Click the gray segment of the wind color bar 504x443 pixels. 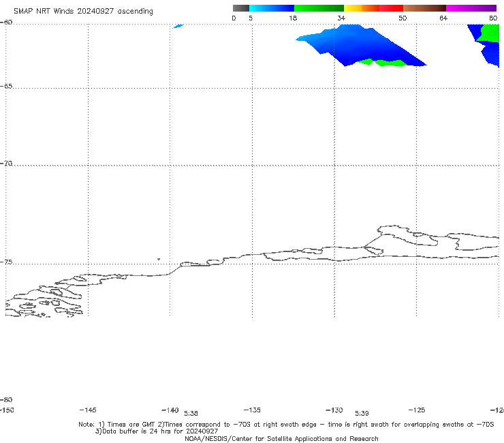point(240,8)
